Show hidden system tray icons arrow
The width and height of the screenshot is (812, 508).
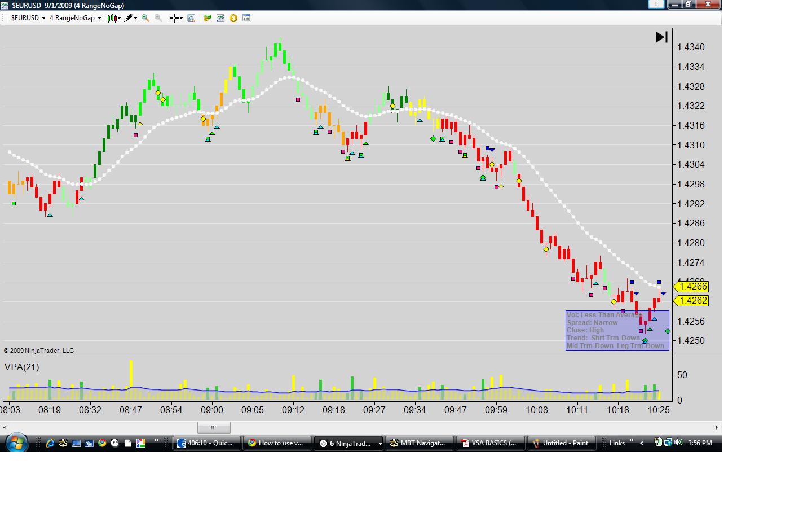pyautogui.click(x=642, y=443)
